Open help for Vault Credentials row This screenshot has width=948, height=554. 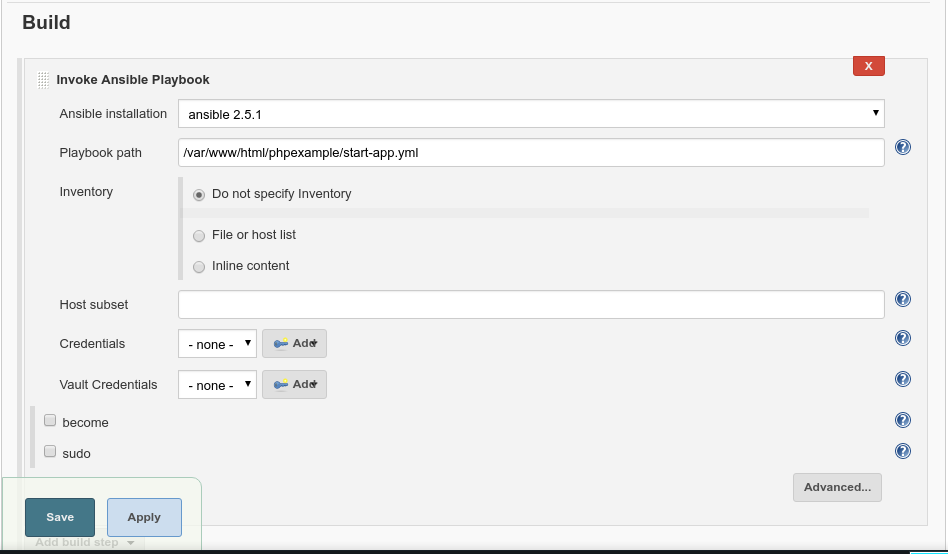coord(903,379)
